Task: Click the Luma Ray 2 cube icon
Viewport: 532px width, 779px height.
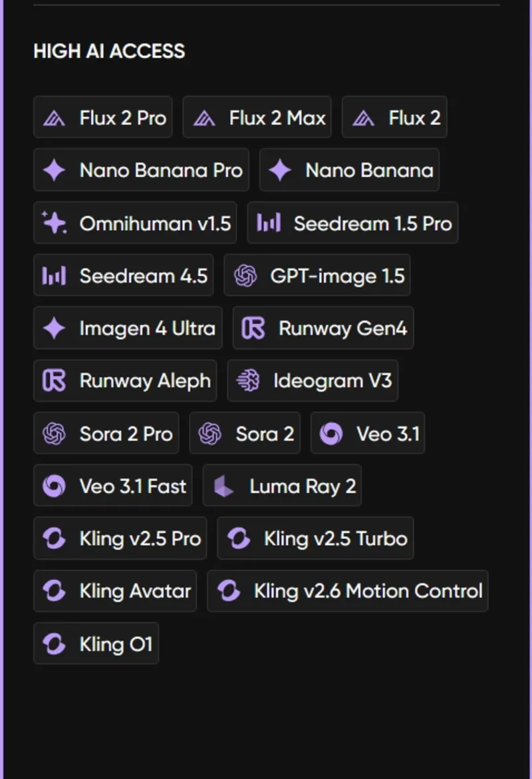Action: (x=223, y=486)
